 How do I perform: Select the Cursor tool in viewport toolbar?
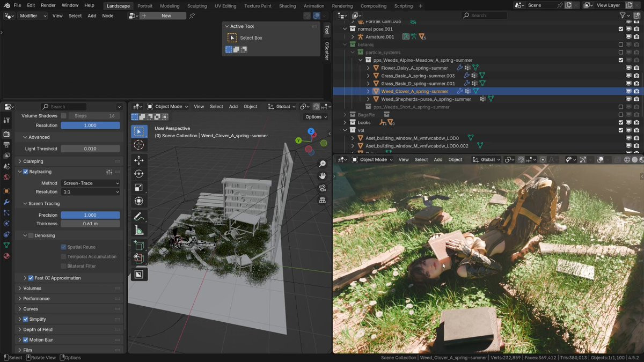click(x=138, y=145)
